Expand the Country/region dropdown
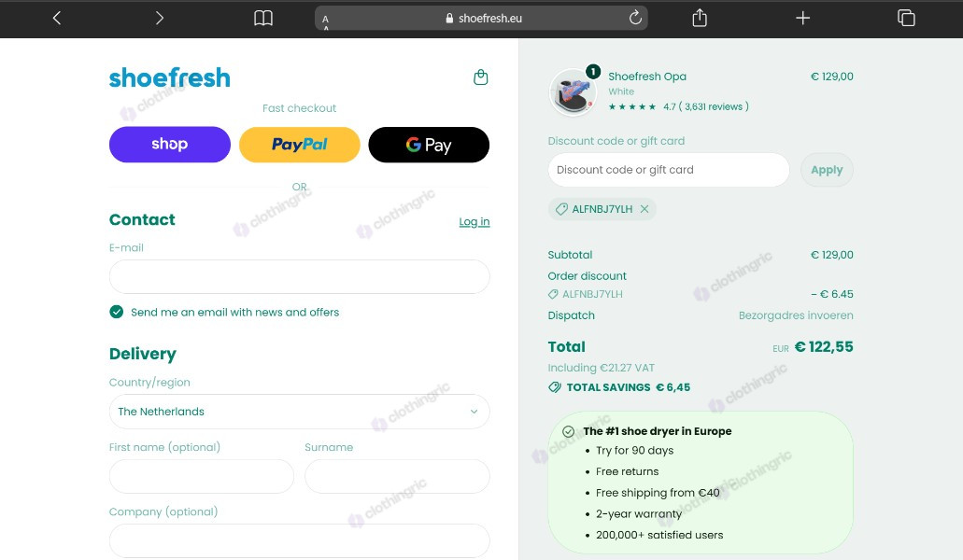Viewport: 963px width, 560px height. coord(300,412)
